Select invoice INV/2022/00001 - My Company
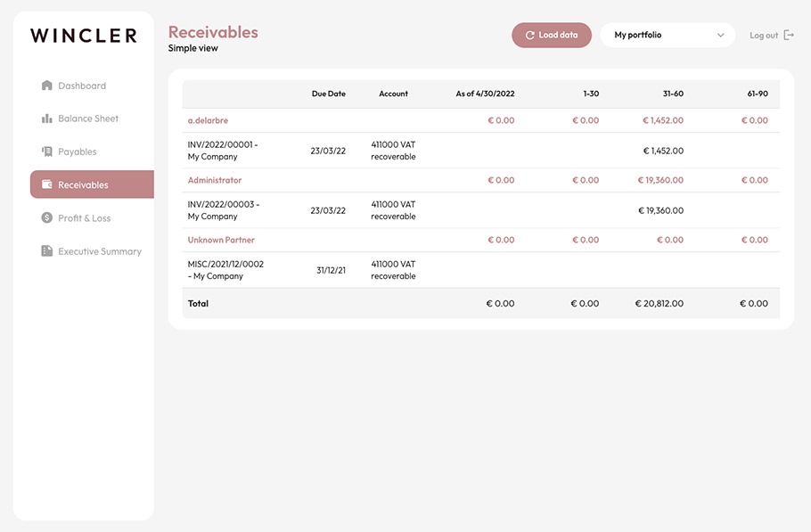Screen dimensions: 811x532 pos(223,151)
